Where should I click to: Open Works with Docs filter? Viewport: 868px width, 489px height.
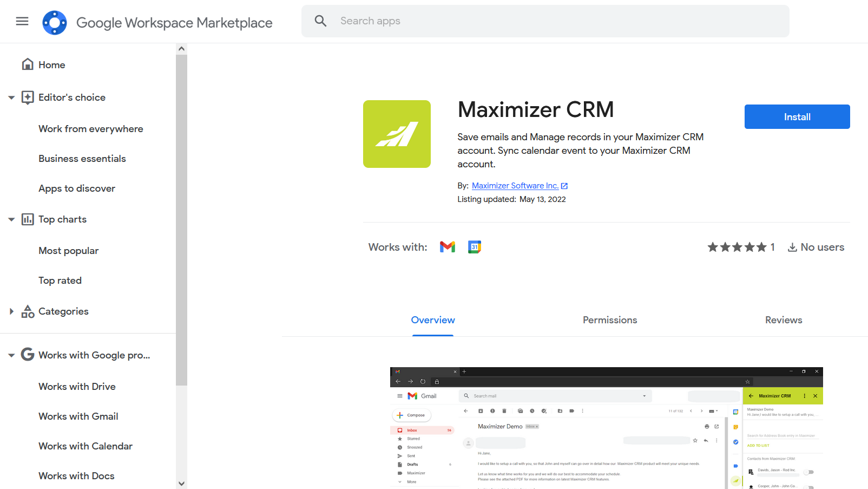click(76, 476)
